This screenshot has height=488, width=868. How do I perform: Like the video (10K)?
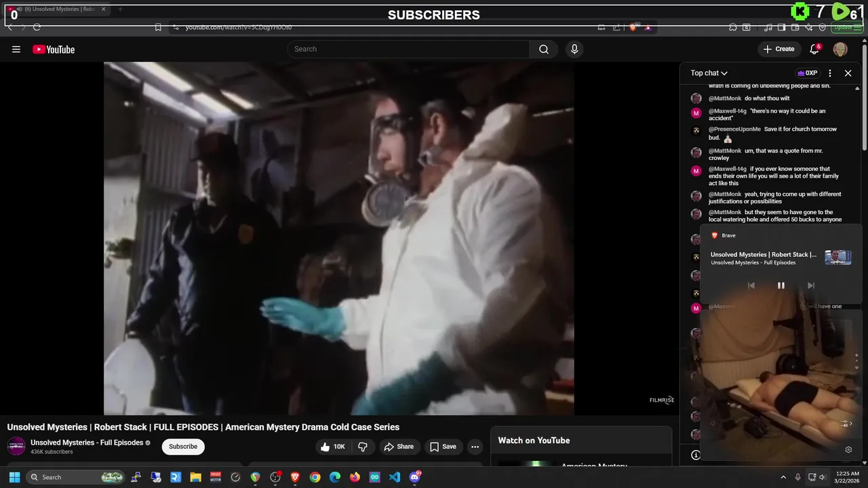coord(333,447)
